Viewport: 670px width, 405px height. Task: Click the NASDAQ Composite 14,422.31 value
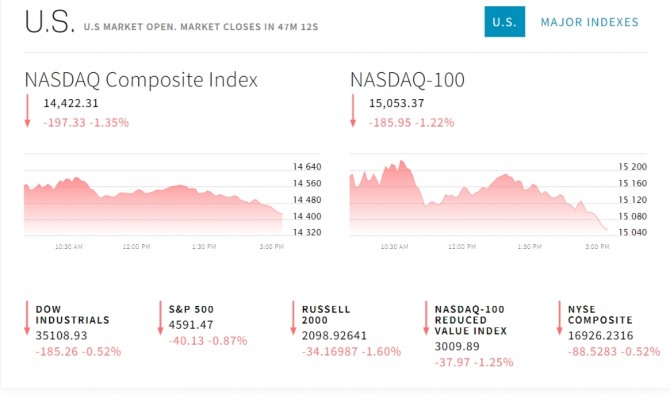click(71, 103)
